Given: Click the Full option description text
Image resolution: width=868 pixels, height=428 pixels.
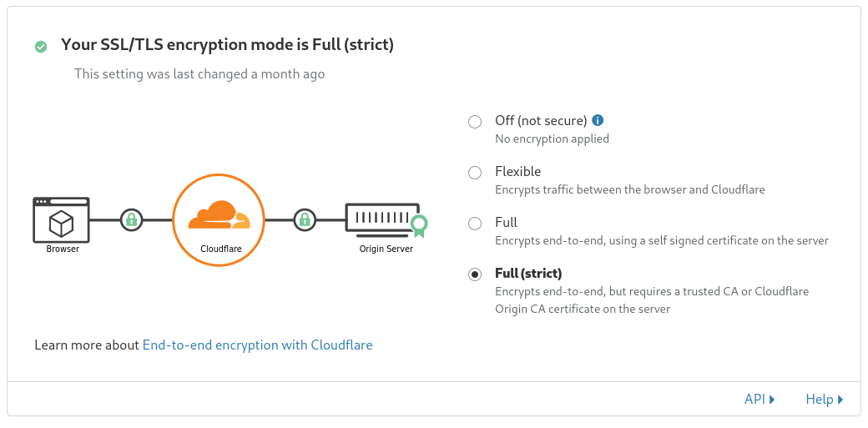Looking at the screenshot, I should click(x=662, y=241).
